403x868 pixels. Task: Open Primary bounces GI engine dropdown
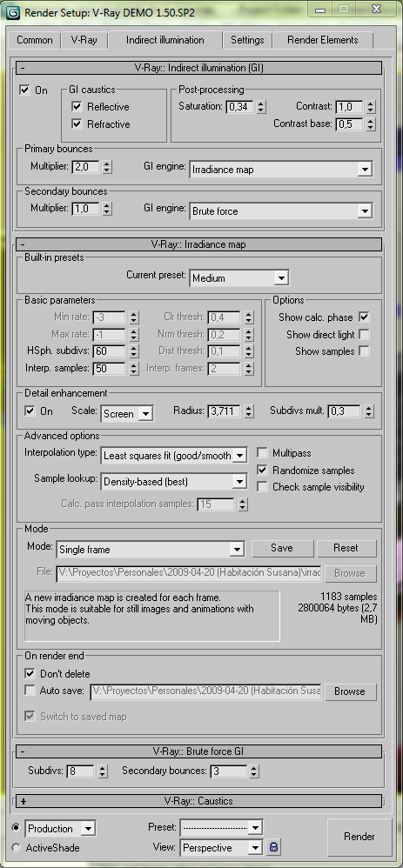click(280, 170)
